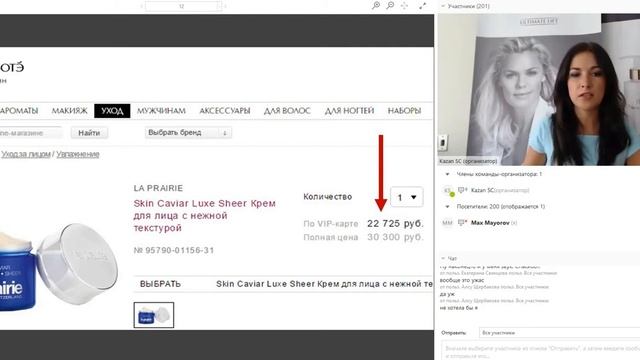Image resolution: width=640 pixels, height=360 pixels.
Task: Click the store search input field
Action: point(31,133)
